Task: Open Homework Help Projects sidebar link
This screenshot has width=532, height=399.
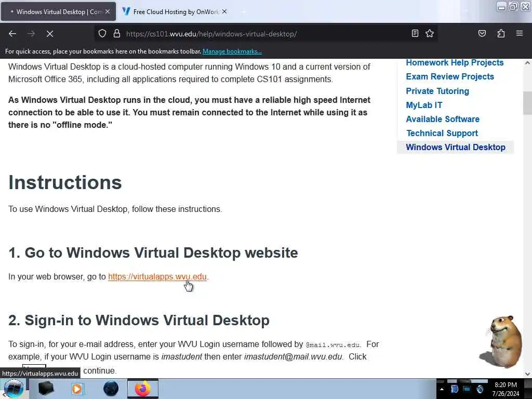Action: point(455,63)
